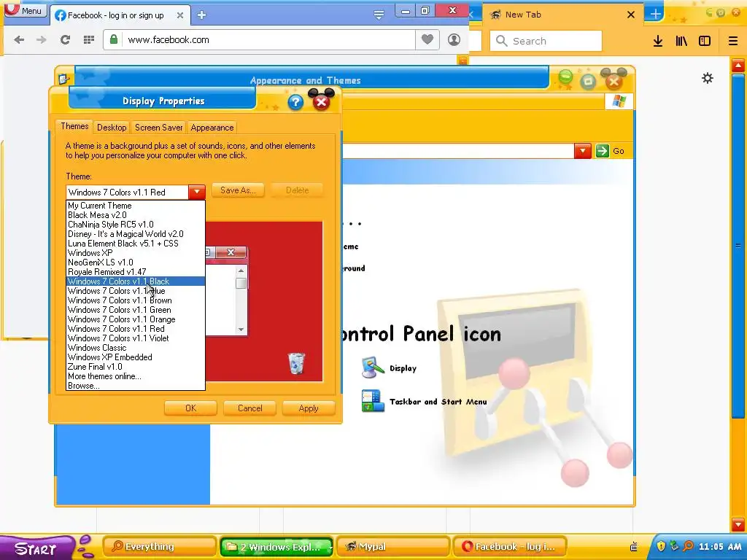Image resolution: width=747 pixels, height=560 pixels.
Task: Open Mypal downloads arrow icon
Action: 658,41
